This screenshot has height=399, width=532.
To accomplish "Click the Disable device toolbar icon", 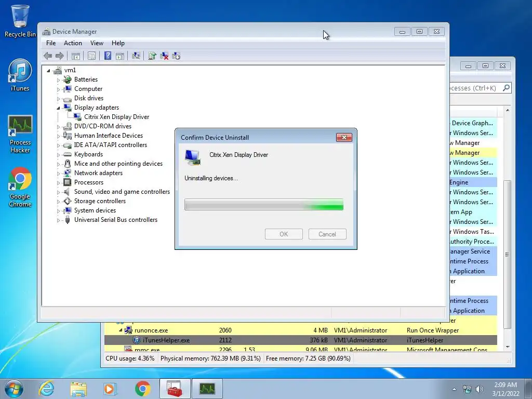I will pyautogui.click(x=176, y=56).
